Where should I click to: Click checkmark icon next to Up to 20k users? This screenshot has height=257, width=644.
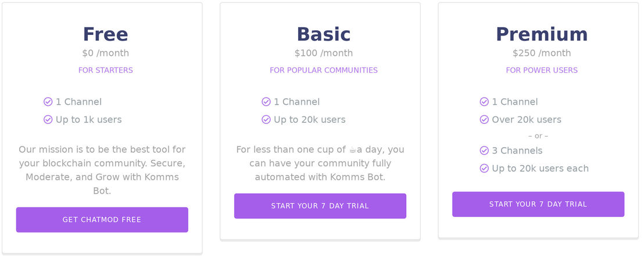point(266,119)
